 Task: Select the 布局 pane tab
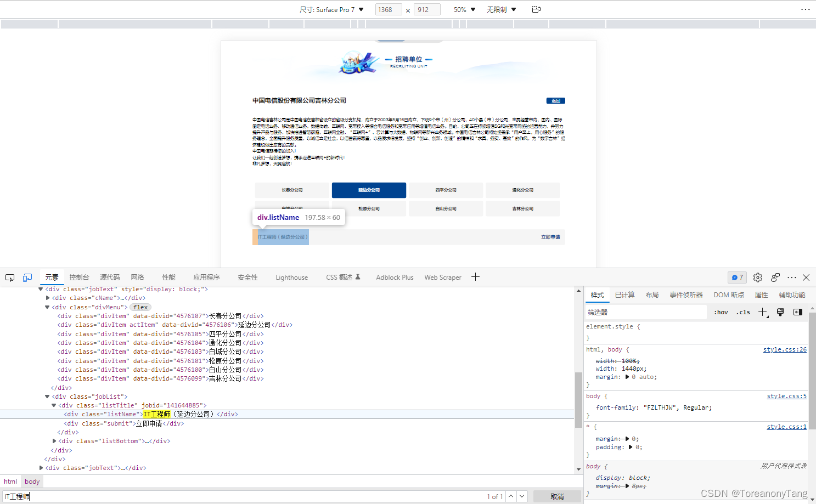coord(652,295)
